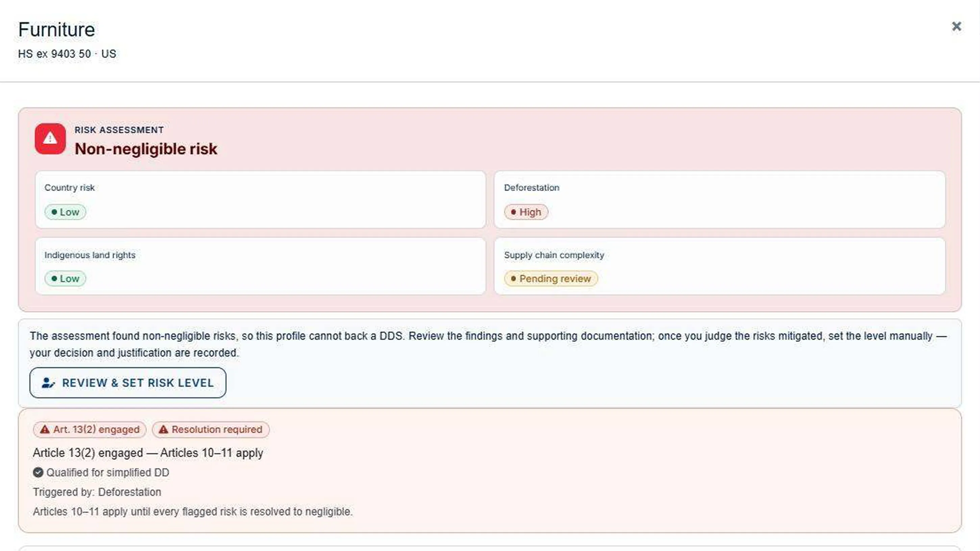Click the Deforestation card label
The image size is (980, 551).
[532, 187]
